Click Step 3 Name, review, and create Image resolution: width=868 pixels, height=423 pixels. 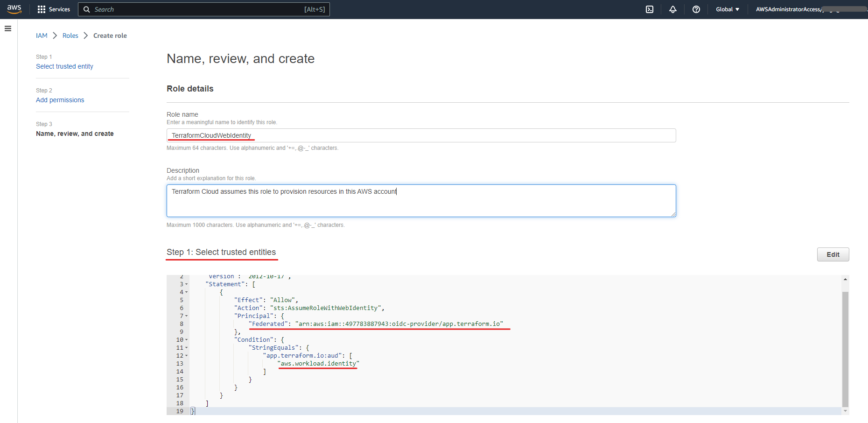click(75, 134)
